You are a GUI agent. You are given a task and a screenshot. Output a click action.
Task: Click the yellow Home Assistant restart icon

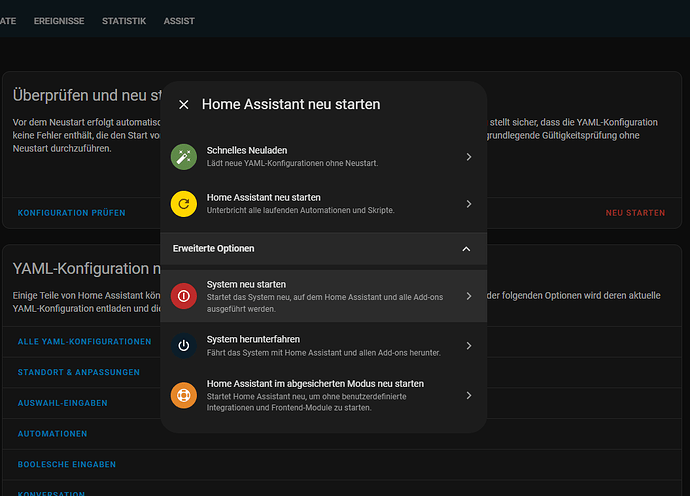[183, 204]
